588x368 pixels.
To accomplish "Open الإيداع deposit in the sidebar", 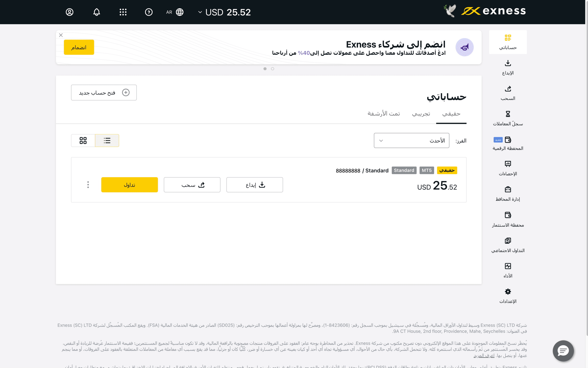I will click(508, 68).
